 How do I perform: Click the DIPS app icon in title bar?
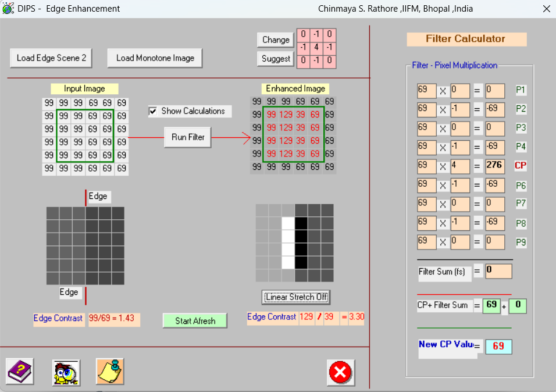click(x=8, y=9)
